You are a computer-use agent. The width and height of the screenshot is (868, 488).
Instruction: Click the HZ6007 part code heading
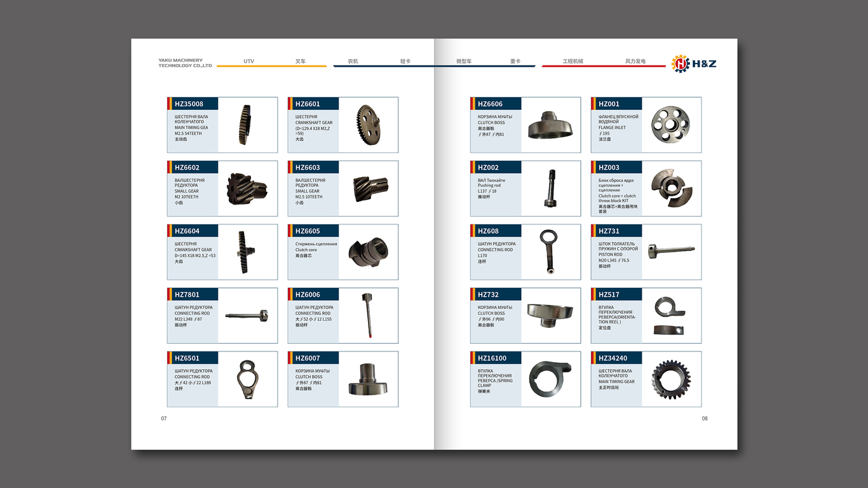308,358
